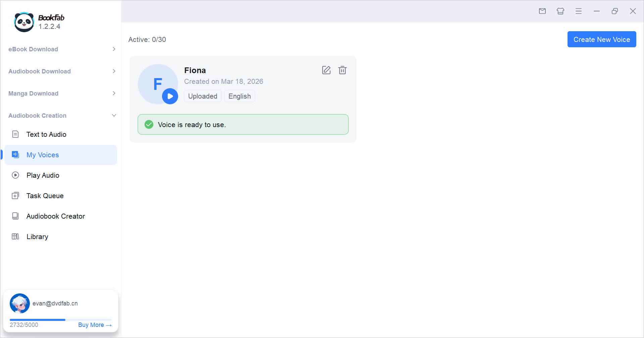Click the credits usage progress bar

(x=60, y=320)
